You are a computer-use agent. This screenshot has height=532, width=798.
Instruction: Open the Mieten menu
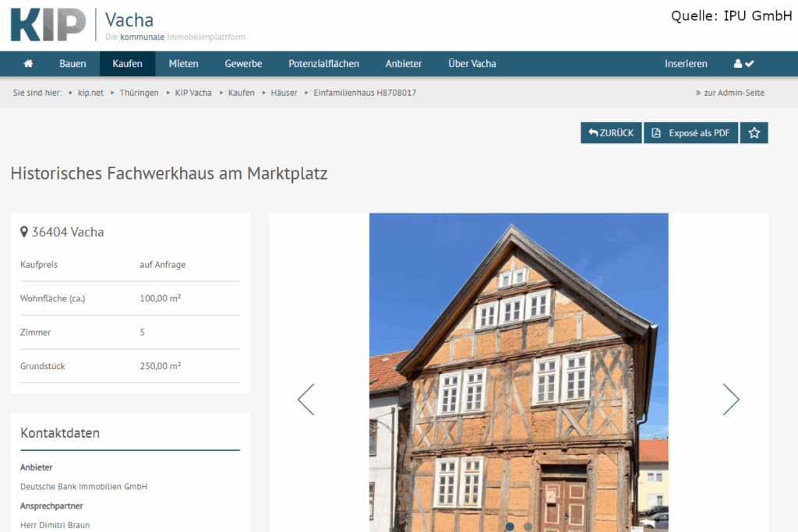[183, 64]
